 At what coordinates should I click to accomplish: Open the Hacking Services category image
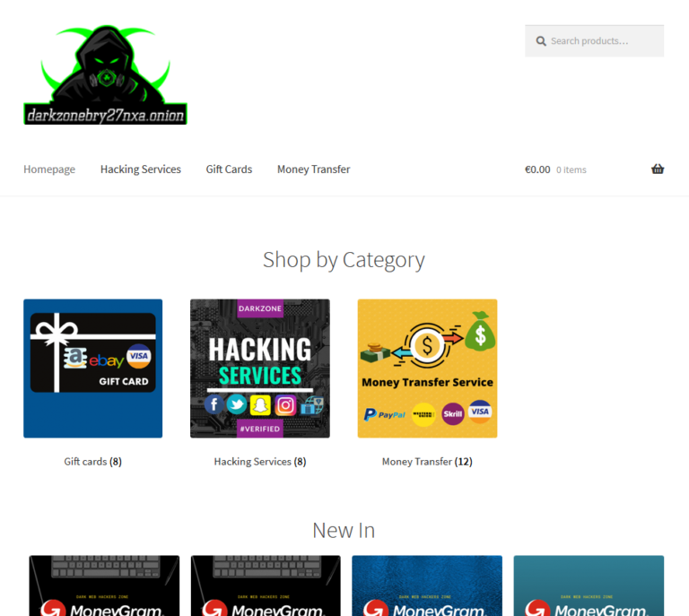tap(260, 369)
